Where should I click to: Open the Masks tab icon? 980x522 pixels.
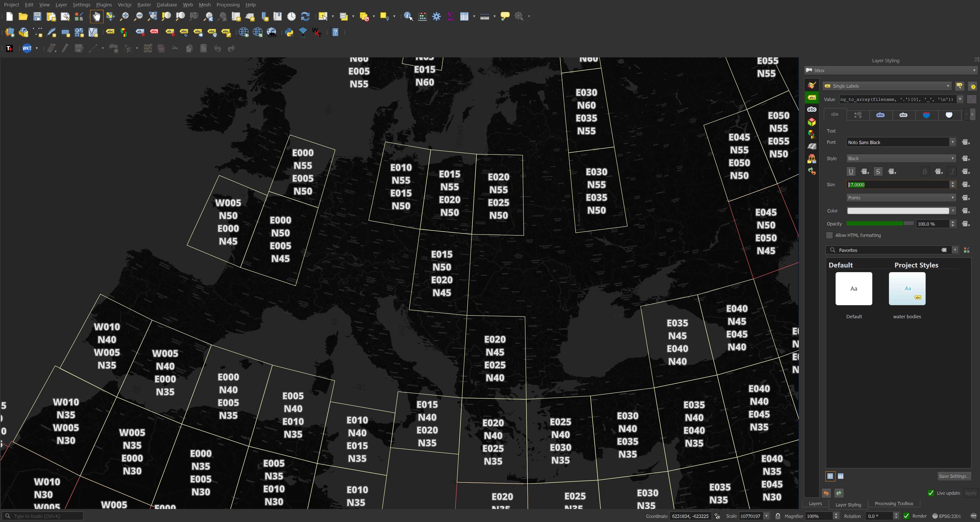(812, 109)
